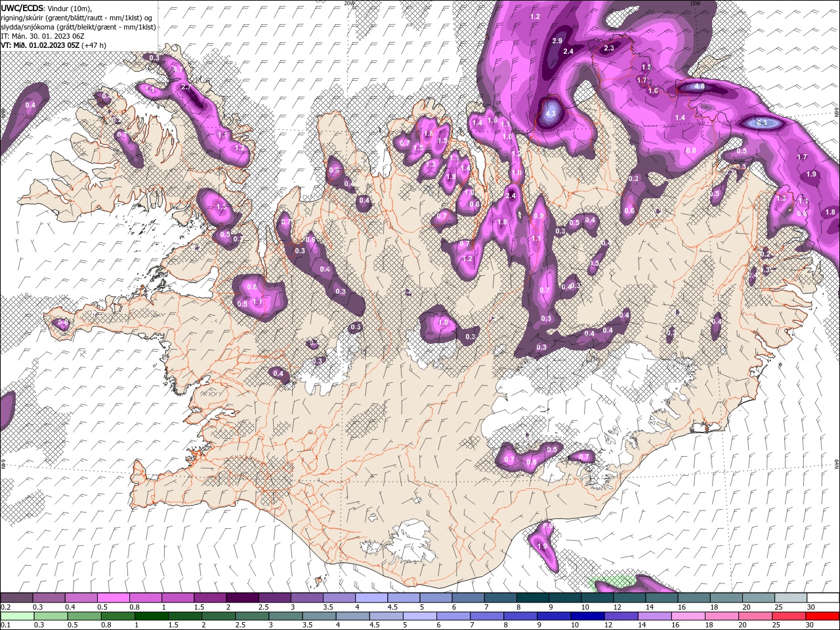Select the snow legend swatch between 8 and 9
This screenshot has width=840, height=630.
point(532,597)
